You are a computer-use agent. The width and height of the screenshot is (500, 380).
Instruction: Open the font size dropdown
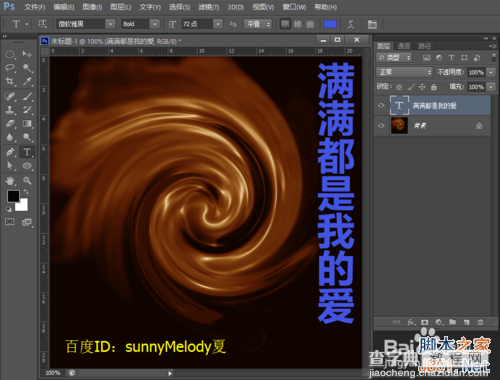tap(218, 24)
